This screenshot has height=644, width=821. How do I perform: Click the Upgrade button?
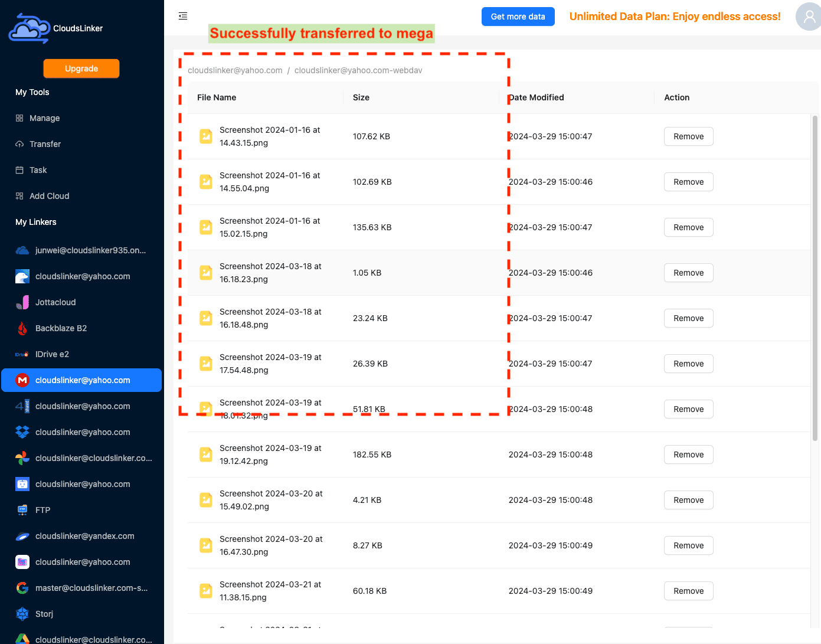[x=81, y=68]
